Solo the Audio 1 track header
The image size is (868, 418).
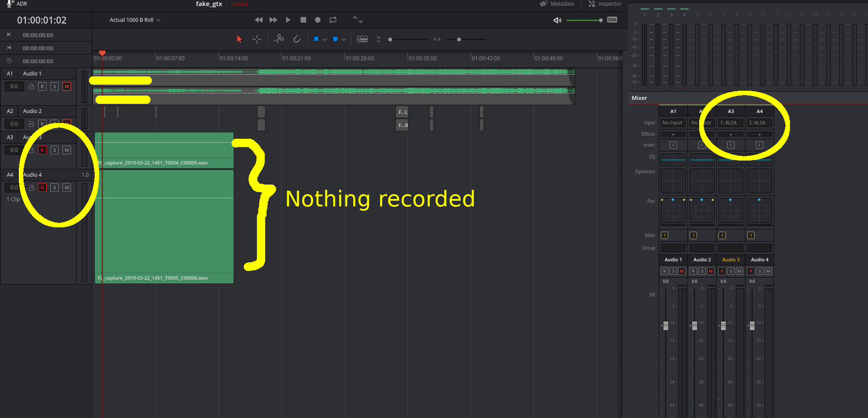55,86
